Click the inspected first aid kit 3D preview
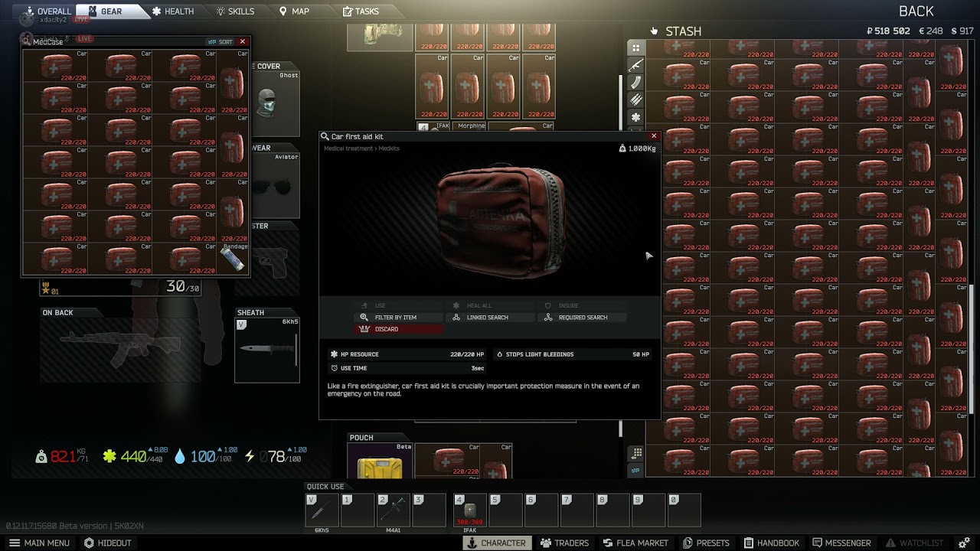The height and width of the screenshot is (551, 980). [x=501, y=220]
